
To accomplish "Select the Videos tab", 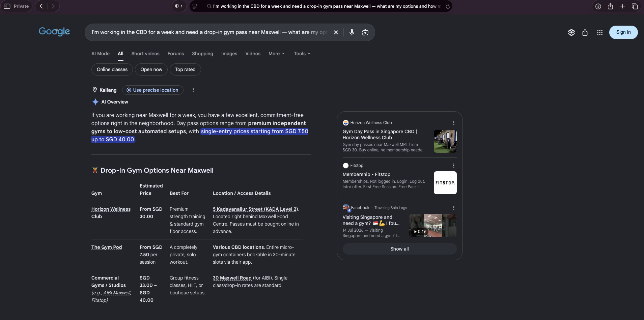I will 253,54.
